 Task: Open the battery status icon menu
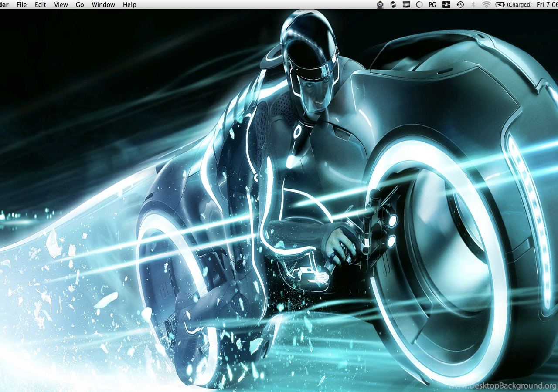(500, 5)
